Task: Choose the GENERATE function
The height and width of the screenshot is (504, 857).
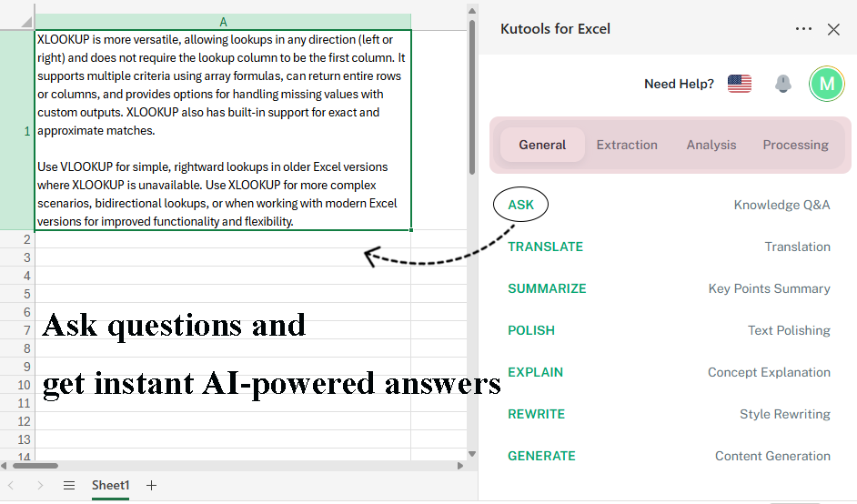Action: [x=541, y=456]
